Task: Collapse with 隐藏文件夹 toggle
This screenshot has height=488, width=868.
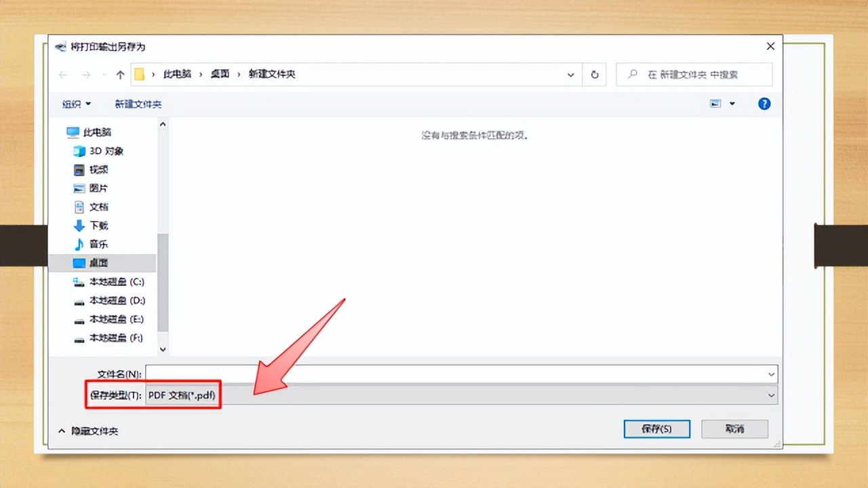Action: (x=88, y=430)
